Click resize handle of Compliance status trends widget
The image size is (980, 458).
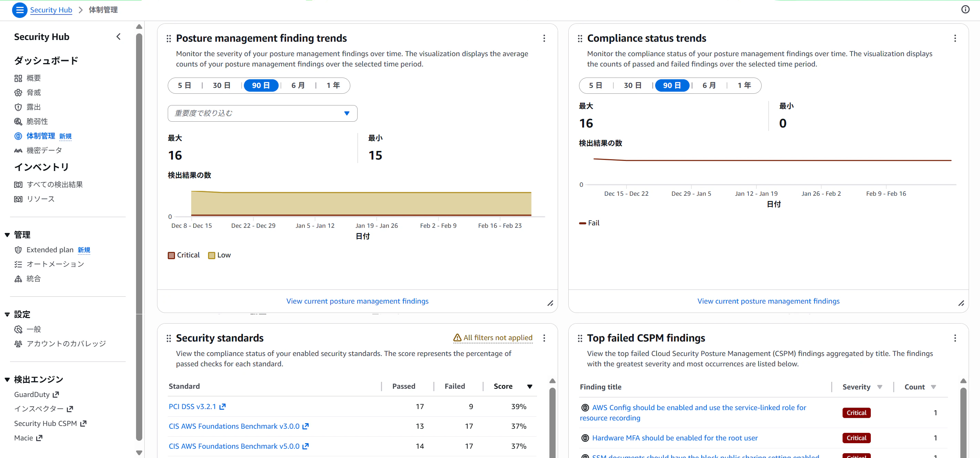(961, 303)
